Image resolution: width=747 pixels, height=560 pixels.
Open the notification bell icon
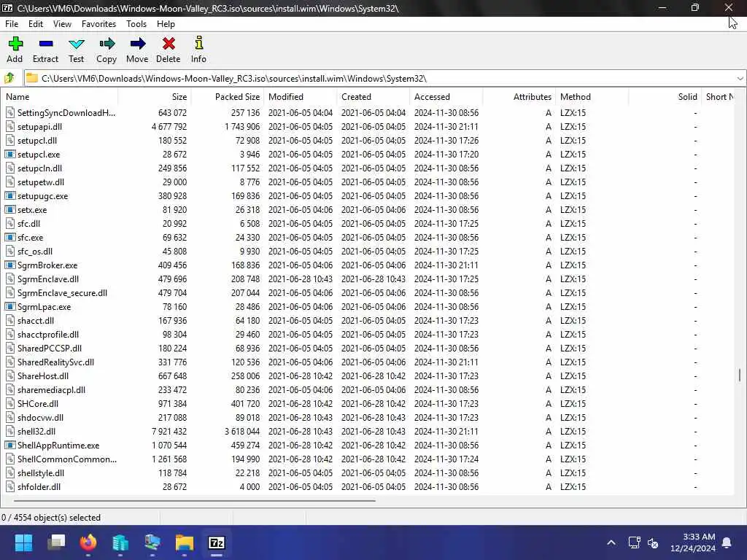[x=727, y=542]
